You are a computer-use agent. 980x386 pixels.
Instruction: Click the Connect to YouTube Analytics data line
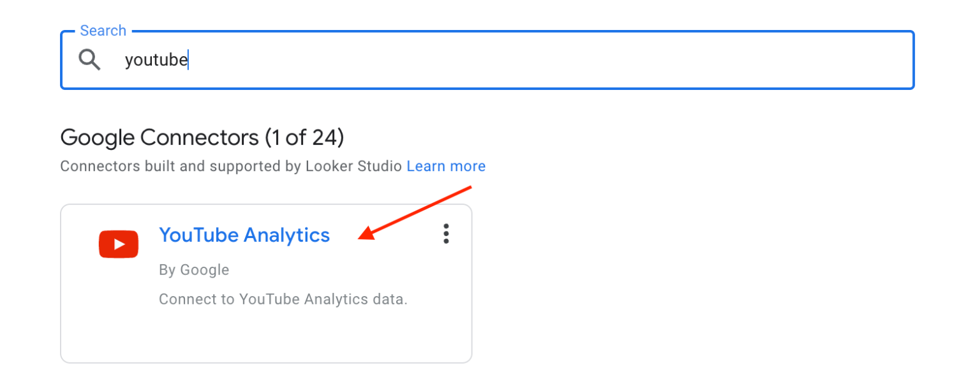[x=283, y=299]
